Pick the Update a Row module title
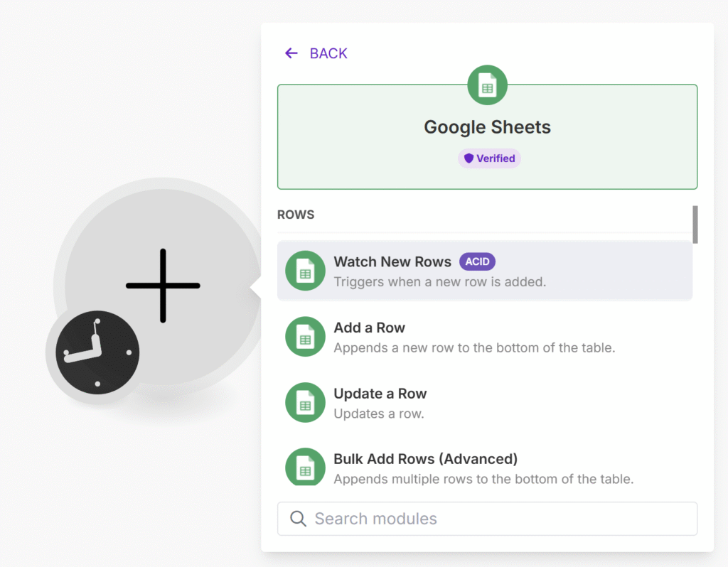728x567 pixels. [380, 394]
